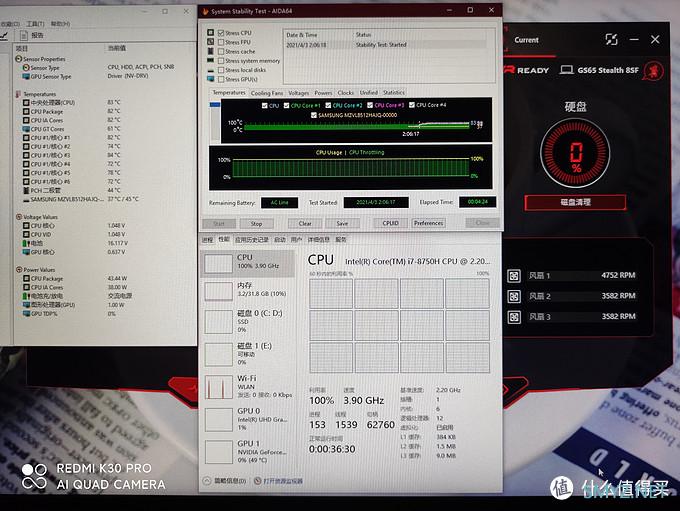Click the Voltage Values group icon
The image size is (680, 511).
coord(19,216)
